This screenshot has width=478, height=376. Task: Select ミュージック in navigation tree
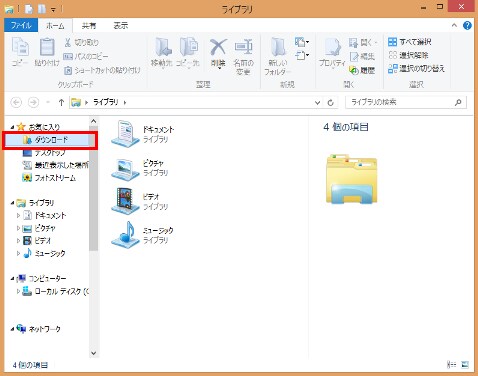44,253
